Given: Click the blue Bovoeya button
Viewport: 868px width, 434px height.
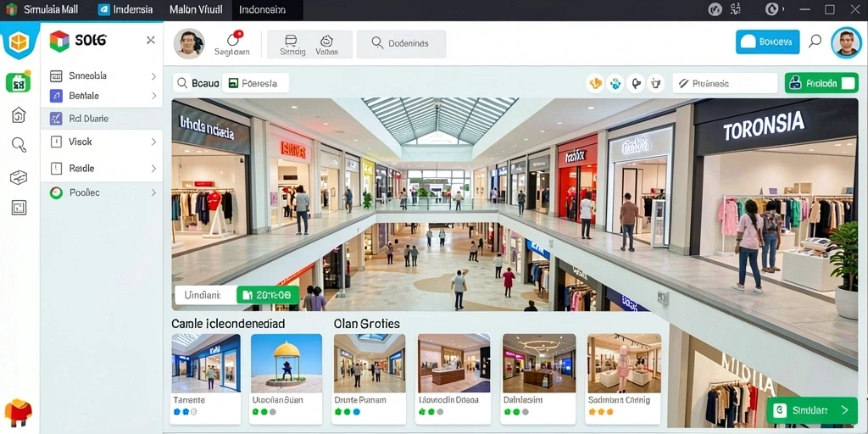Looking at the screenshot, I should pyautogui.click(x=767, y=42).
